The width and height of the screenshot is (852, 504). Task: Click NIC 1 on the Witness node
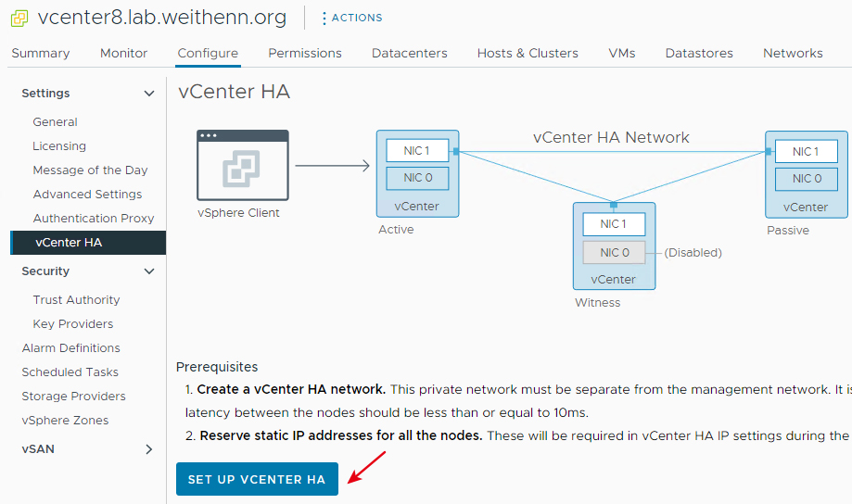(614, 224)
